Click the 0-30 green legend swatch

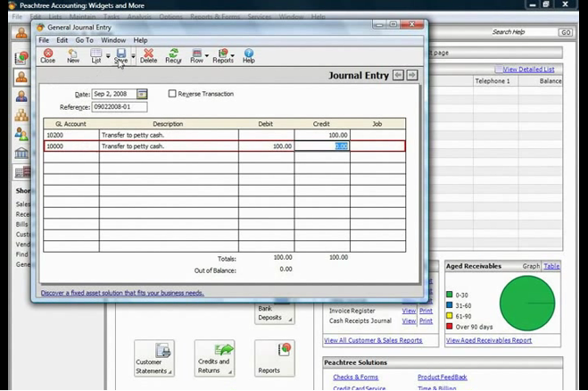(x=449, y=295)
